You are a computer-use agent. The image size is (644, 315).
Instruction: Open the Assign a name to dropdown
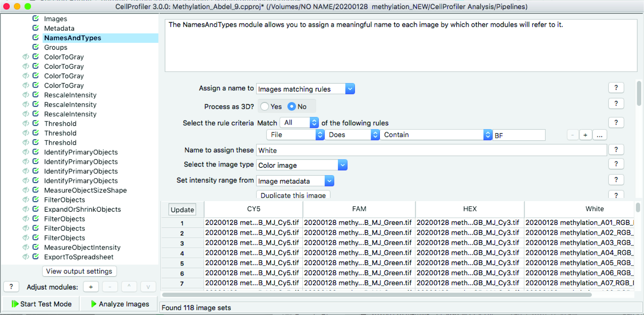(x=305, y=89)
